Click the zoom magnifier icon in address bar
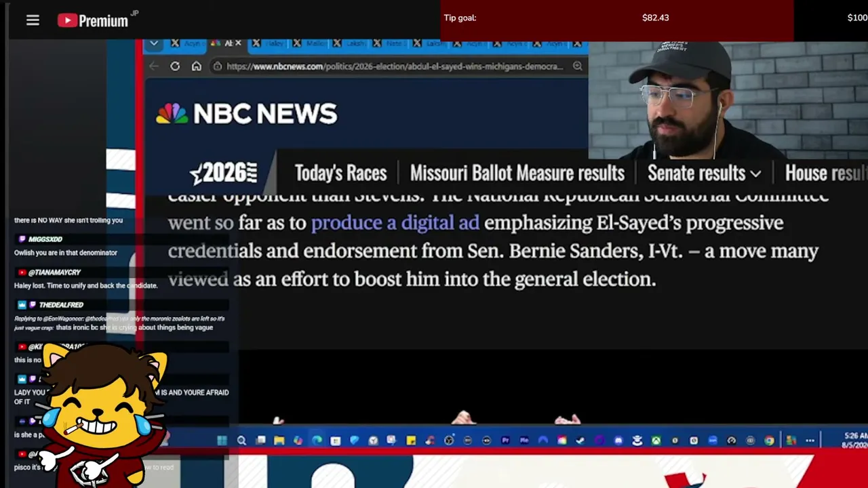The height and width of the screenshot is (488, 868). click(578, 66)
